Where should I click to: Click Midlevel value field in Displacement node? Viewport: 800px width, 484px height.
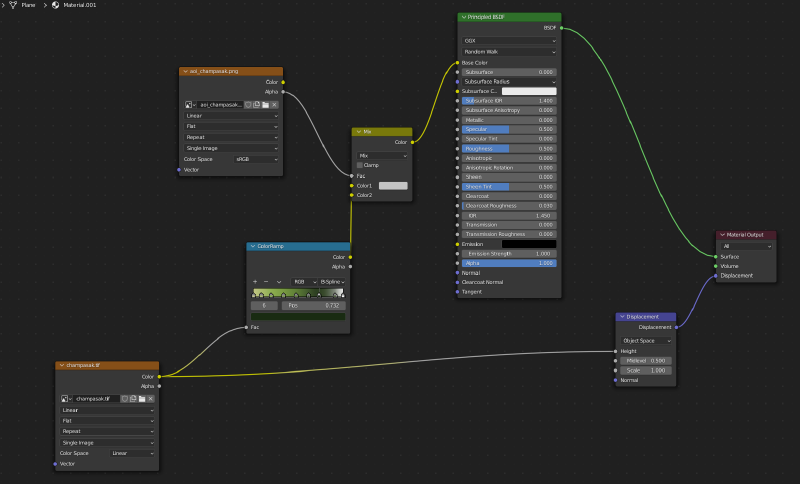pos(647,360)
